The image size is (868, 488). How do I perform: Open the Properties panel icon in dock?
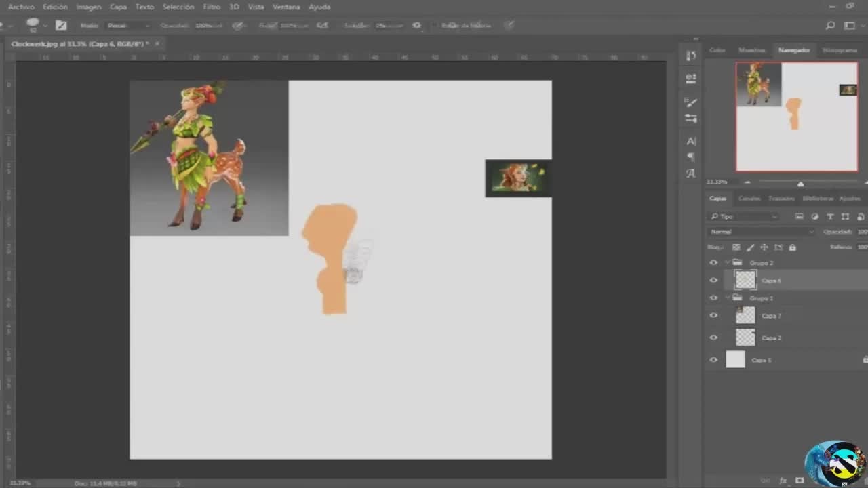pyautogui.click(x=691, y=78)
